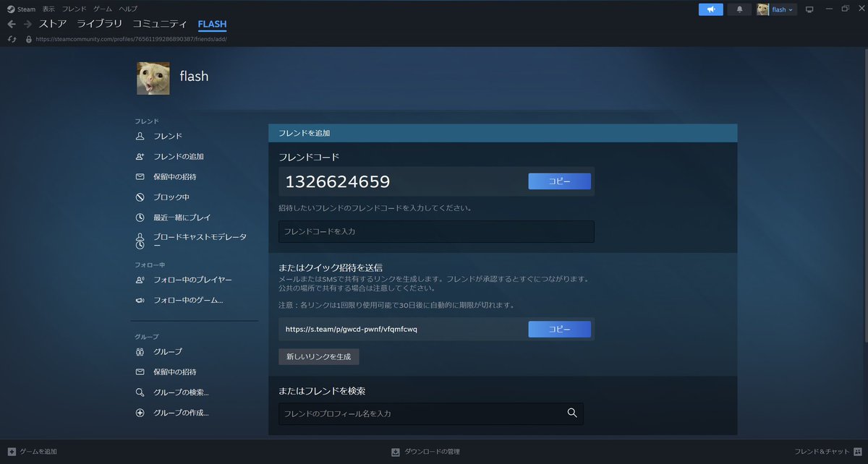Screen dimensions: 868x464
Task: Click the グループの作成 plus icon
Action: click(140, 413)
